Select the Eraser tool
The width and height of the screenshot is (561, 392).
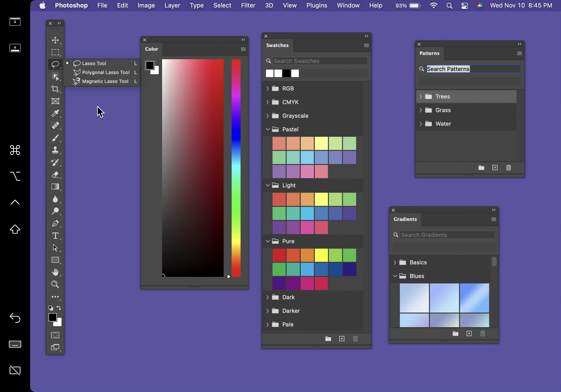pos(55,175)
